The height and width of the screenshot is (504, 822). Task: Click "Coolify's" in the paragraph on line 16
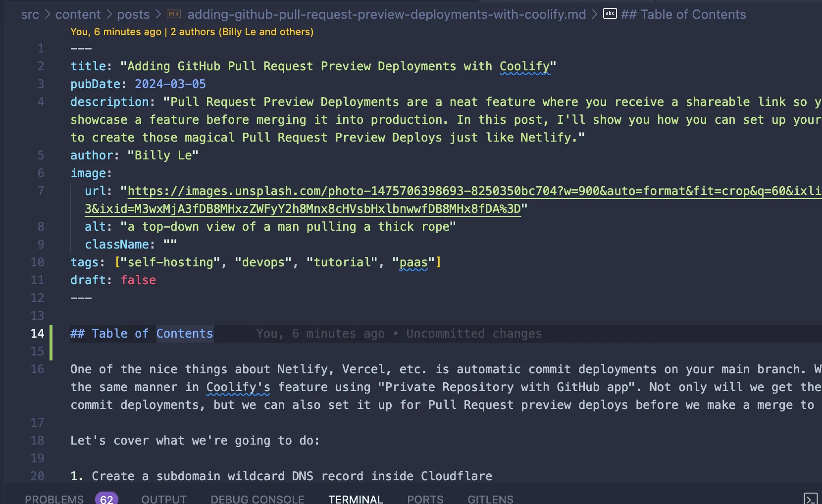coord(238,387)
